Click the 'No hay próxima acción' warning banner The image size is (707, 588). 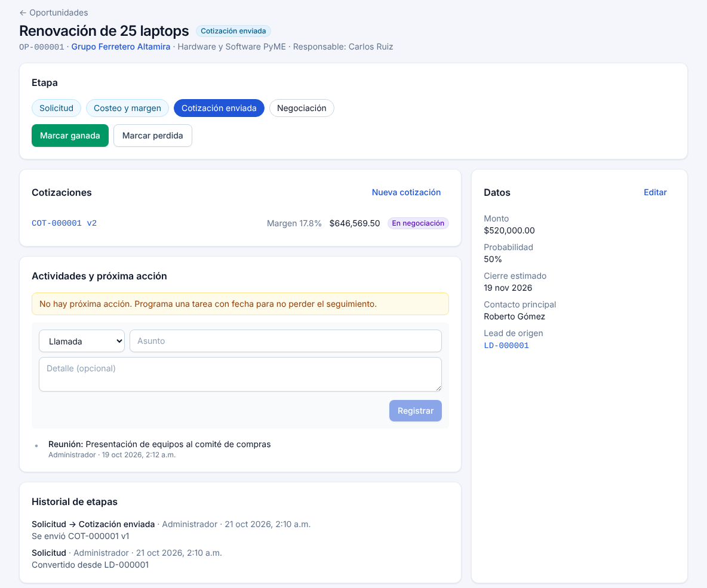point(240,304)
